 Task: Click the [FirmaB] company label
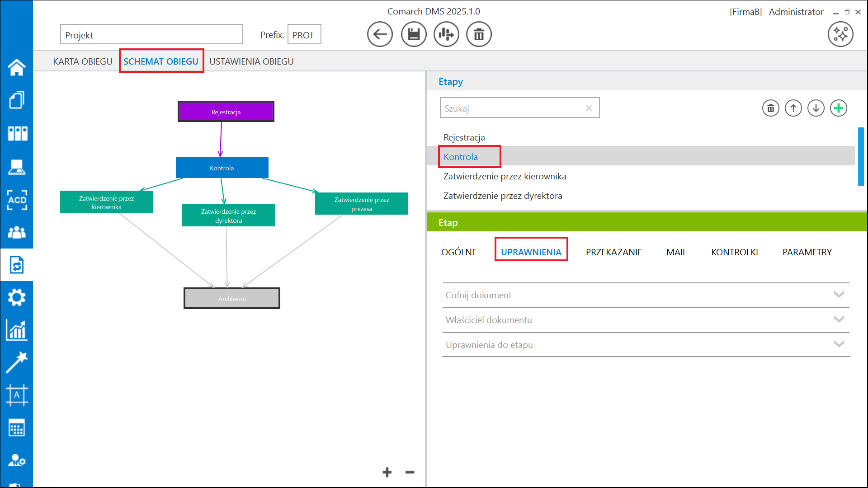[745, 12]
